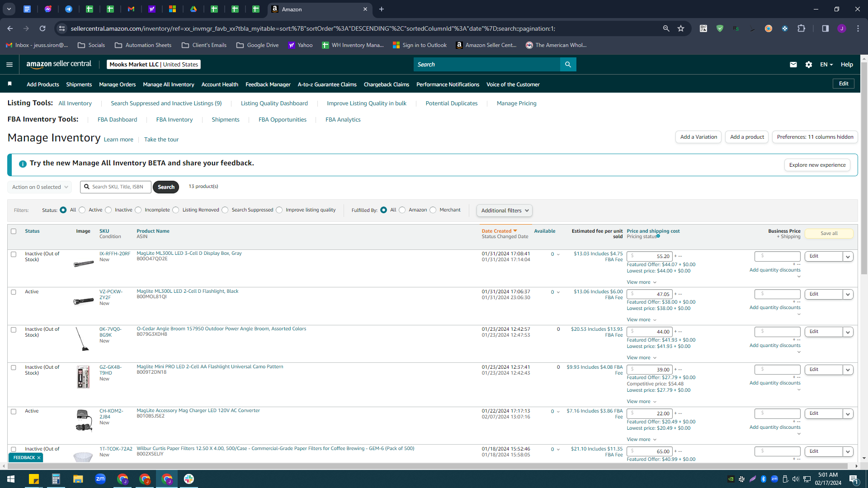Open Edit dropdown arrow for MagLite 3-Cell row
This screenshot has width=868, height=488.
point(848,257)
